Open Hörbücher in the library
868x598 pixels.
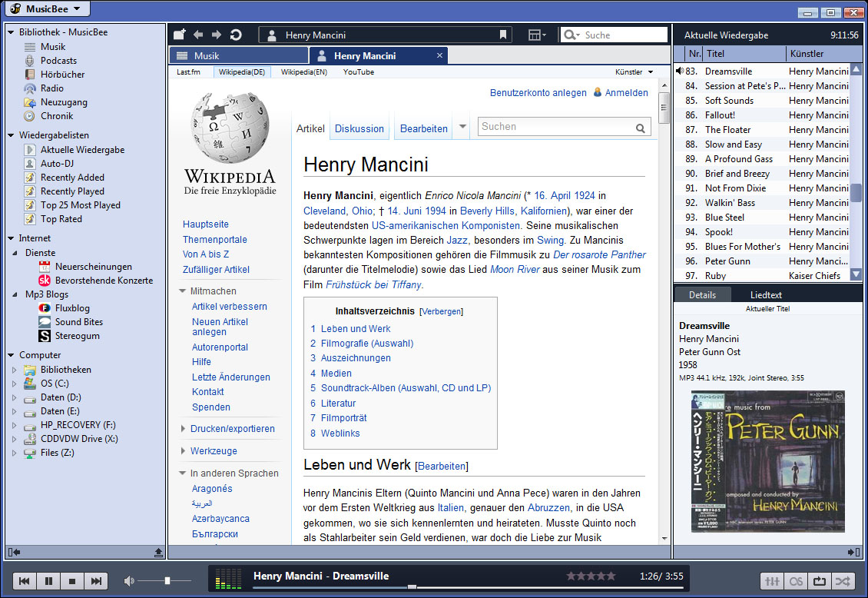[x=62, y=75]
